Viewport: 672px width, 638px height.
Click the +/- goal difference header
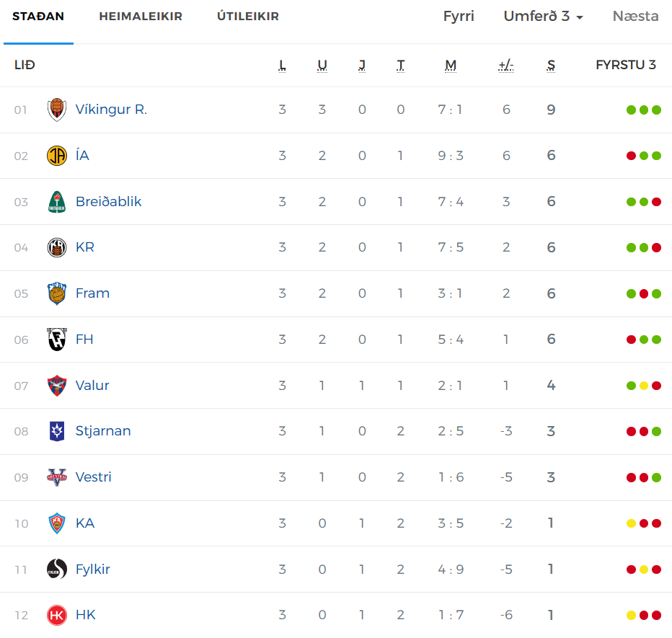point(506,65)
